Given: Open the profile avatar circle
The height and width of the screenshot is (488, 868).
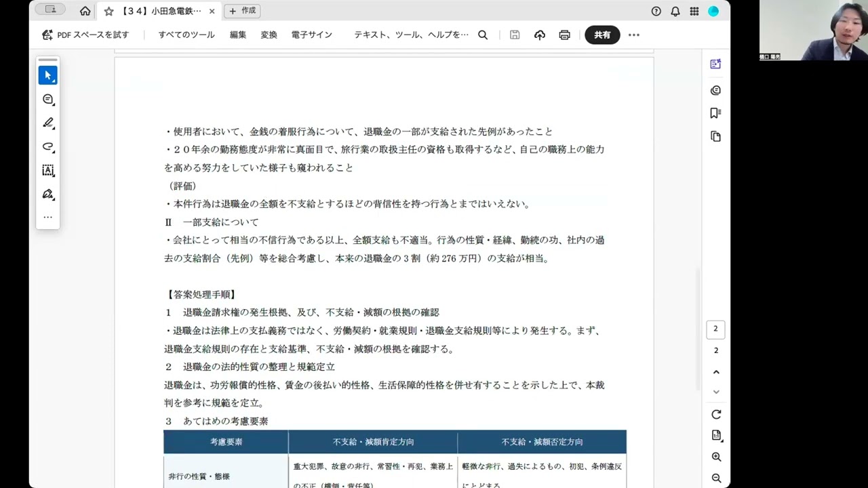Looking at the screenshot, I should pyautogui.click(x=713, y=11).
